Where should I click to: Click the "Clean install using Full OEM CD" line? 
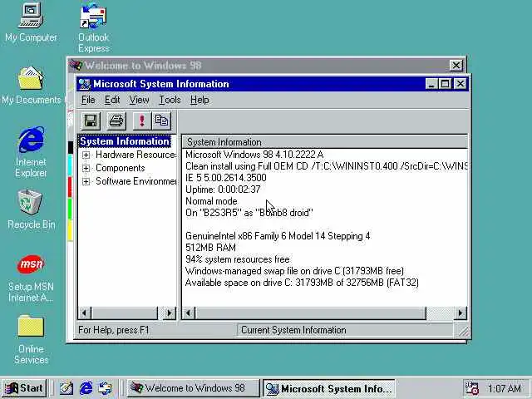(x=327, y=166)
